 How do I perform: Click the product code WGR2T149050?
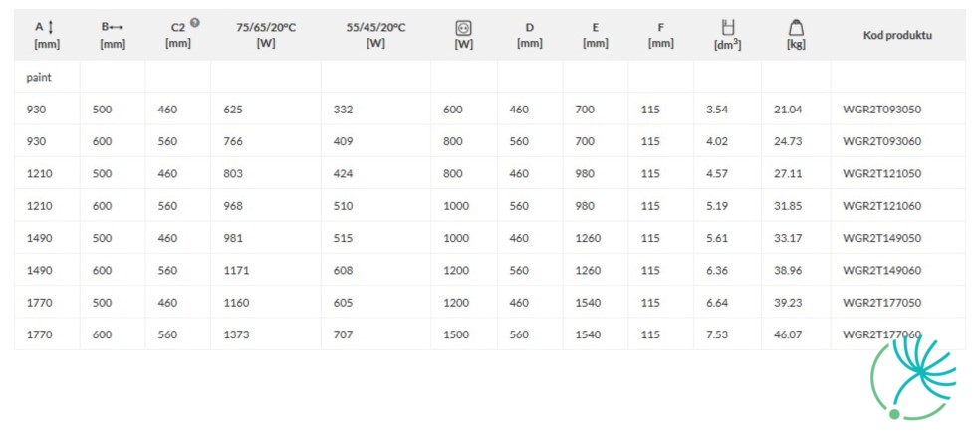[x=881, y=238]
